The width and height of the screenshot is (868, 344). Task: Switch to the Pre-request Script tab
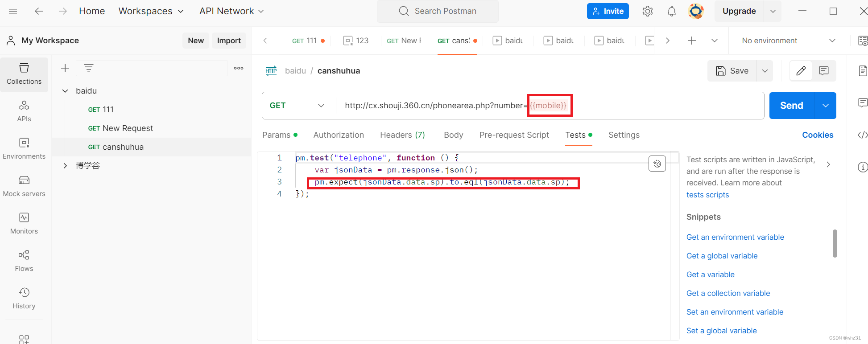coord(514,135)
